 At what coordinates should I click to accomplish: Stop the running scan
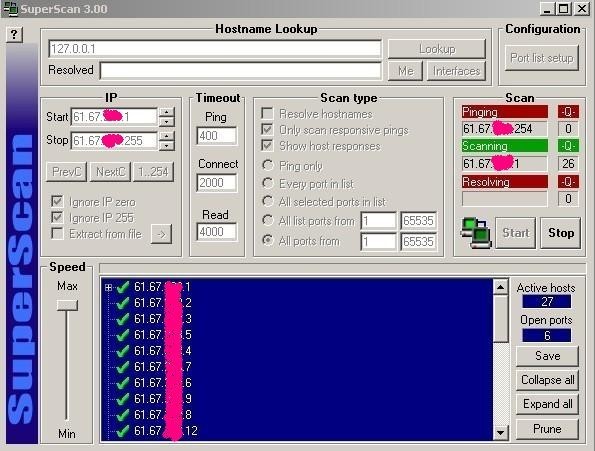pyautogui.click(x=560, y=233)
